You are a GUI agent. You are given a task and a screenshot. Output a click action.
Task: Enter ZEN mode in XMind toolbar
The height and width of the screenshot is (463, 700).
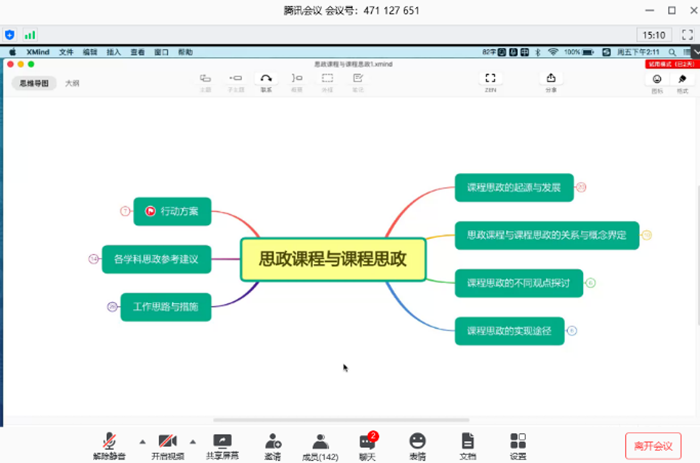tap(490, 79)
